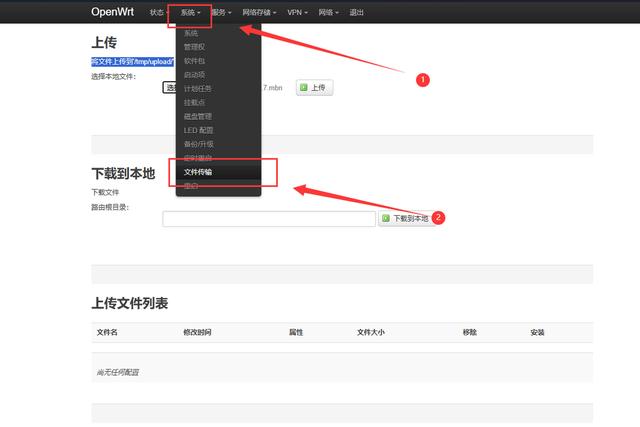Screen dimensions: 640x427
Task: Click 退出 to log out
Action: click(356, 12)
